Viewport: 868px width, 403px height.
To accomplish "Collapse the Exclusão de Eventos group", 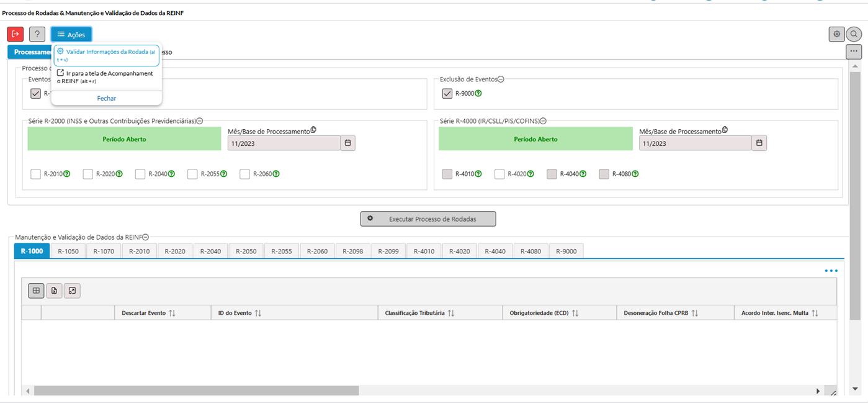I will [x=501, y=79].
